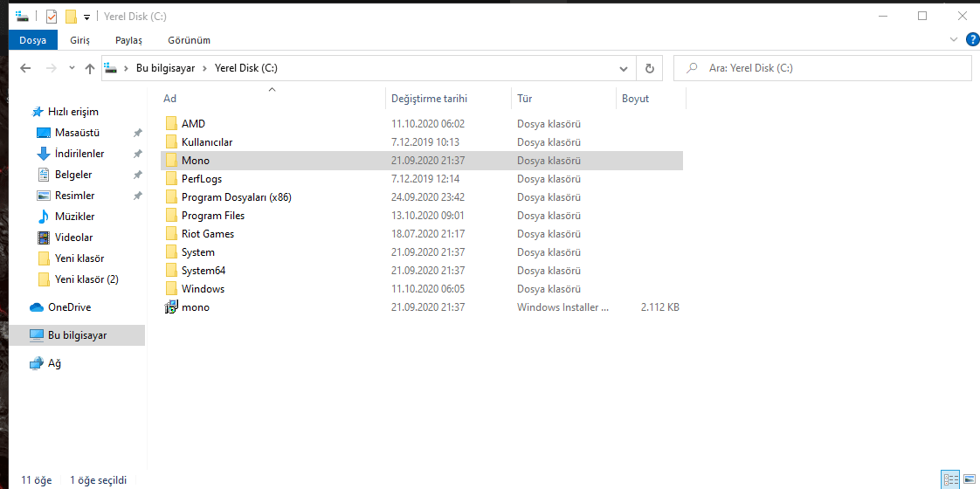Select İndirilenler in Quick access
This screenshot has height=489, width=980.
coord(79,154)
